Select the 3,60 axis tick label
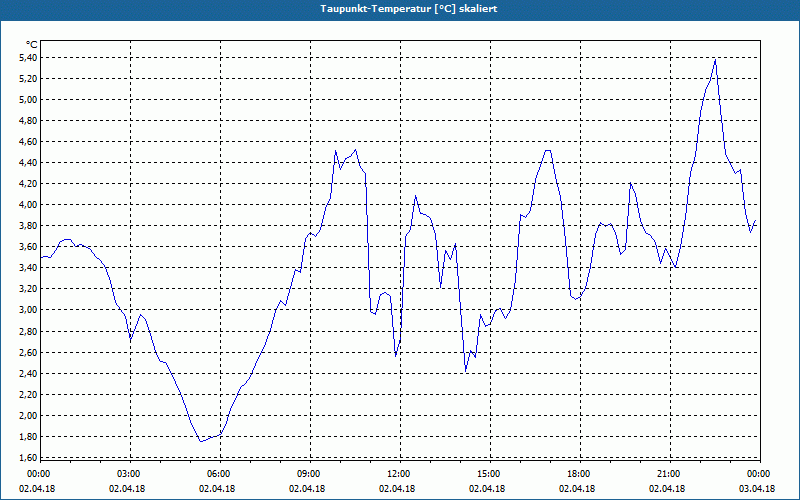Viewport: 800px width, 500px height. coord(29,247)
